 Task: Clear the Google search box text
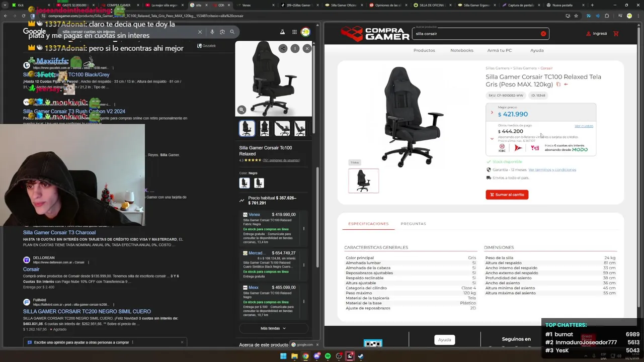pyautogui.click(x=200, y=32)
